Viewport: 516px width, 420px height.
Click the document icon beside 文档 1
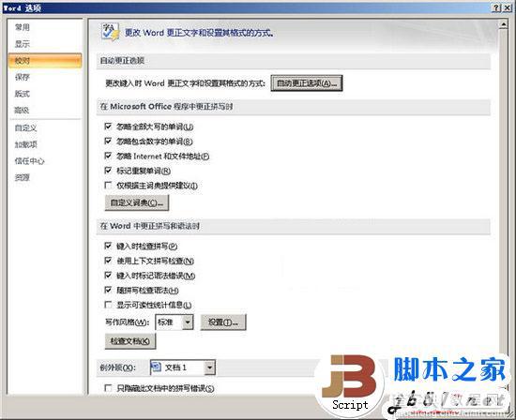[156, 367]
